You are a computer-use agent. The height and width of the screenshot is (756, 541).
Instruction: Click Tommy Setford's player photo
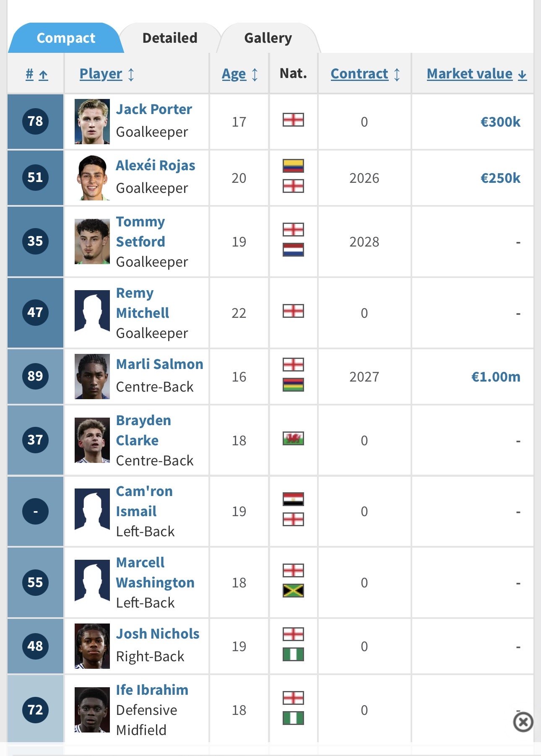(x=92, y=242)
